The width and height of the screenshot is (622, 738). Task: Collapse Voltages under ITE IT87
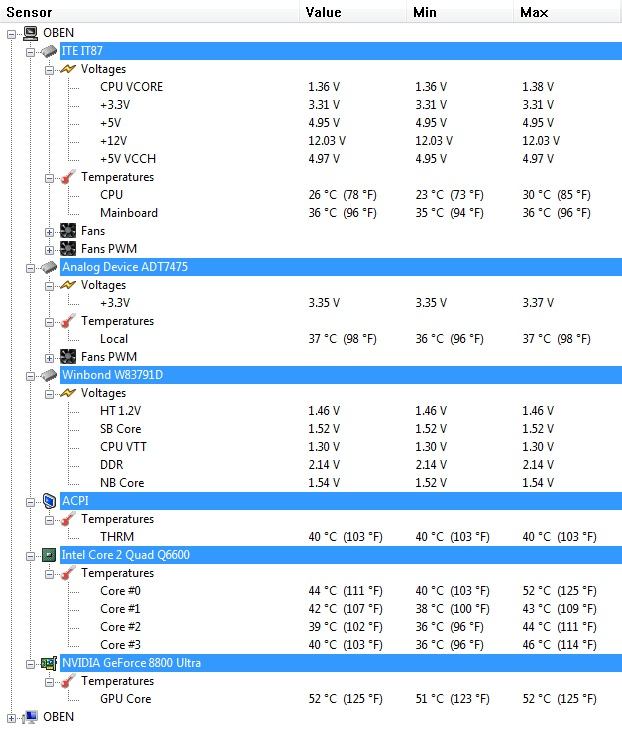49,70
